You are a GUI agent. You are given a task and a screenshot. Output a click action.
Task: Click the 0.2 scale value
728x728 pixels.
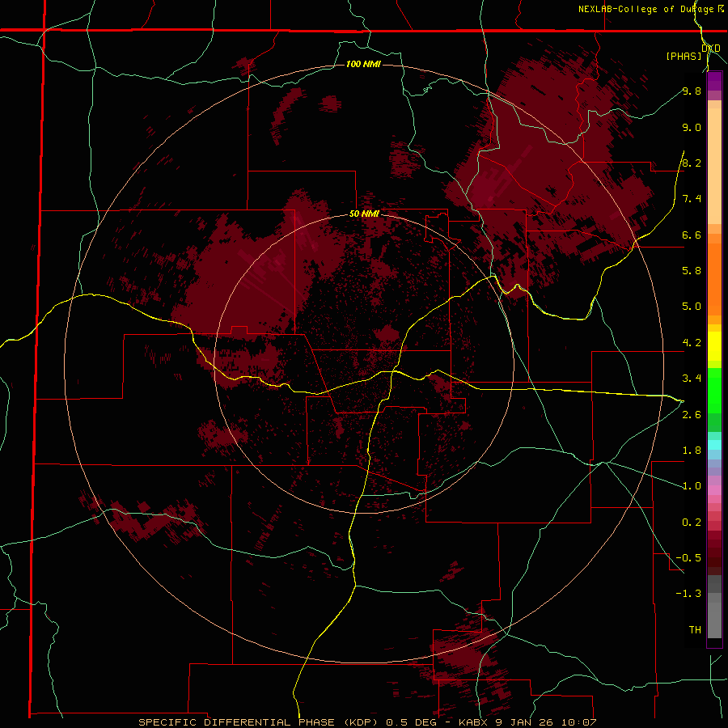[692, 523]
